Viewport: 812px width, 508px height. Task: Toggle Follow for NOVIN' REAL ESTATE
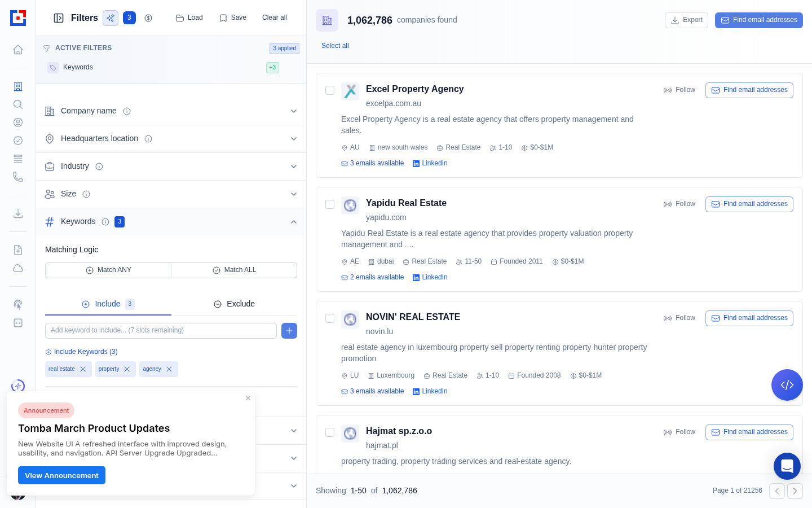[x=679, y=318]
